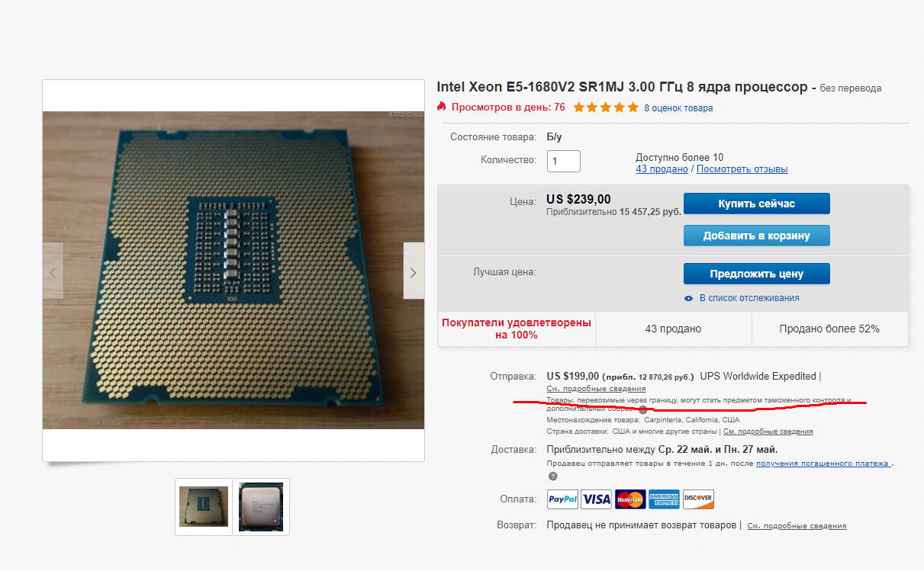Click the help icon under delivery details
The height and width of the screenshot is (571, 924).
[552, 476]
